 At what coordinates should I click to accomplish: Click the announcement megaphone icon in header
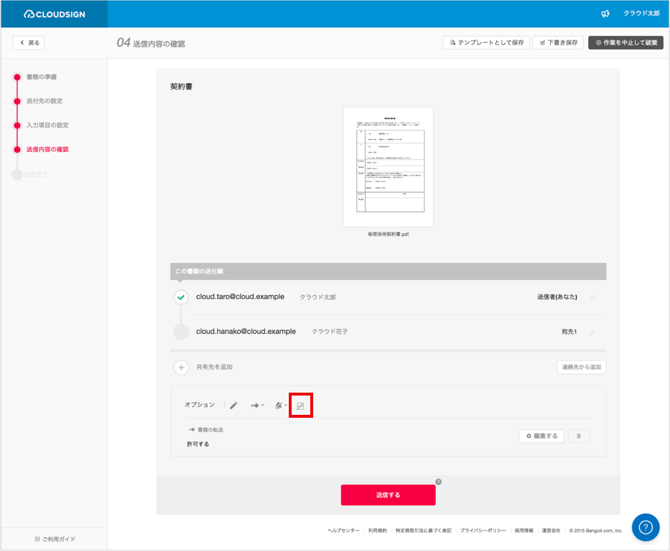(605, 14)
